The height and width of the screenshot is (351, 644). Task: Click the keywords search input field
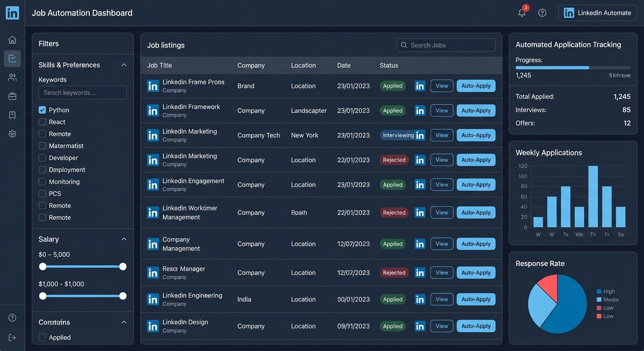tap(83, 93)
